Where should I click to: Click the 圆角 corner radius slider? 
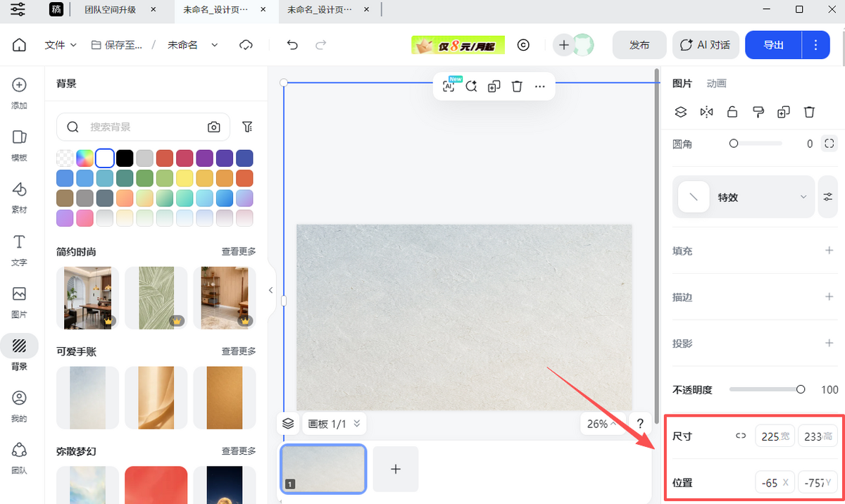pos(758,144)
